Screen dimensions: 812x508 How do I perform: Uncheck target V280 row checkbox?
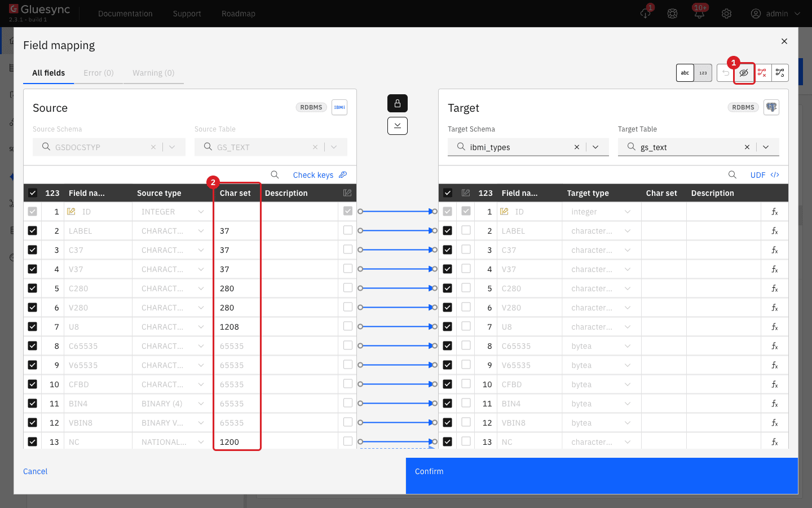[448, 308]
